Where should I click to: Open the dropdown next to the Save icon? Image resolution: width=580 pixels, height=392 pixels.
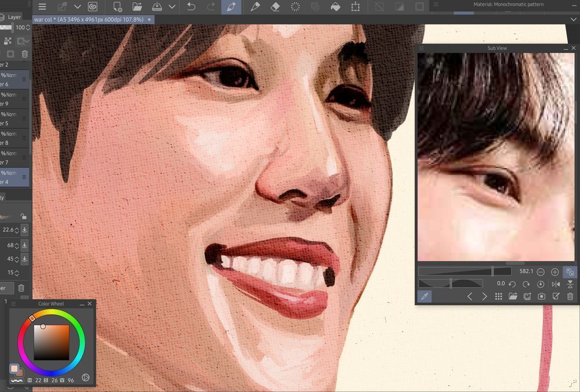172,6
